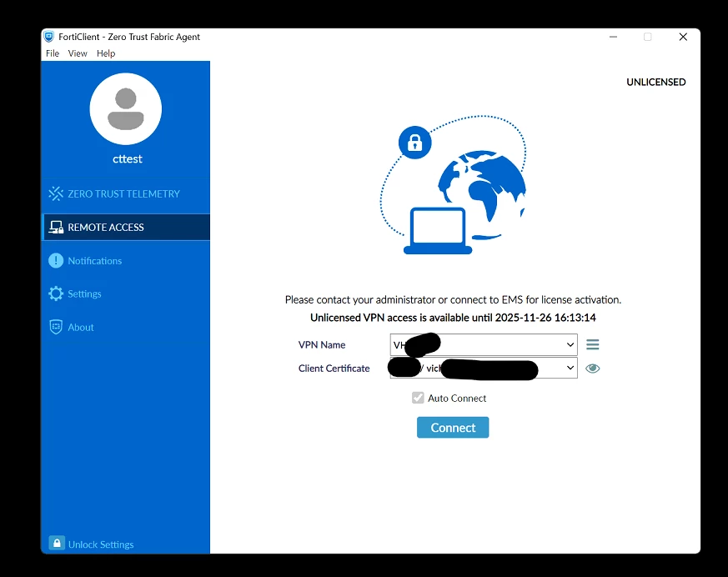The width and height of the screenshot is (728, 577).
Task: Expand the VPN Name dropdown
Action: pyautogui.click(x=484, y=345)
